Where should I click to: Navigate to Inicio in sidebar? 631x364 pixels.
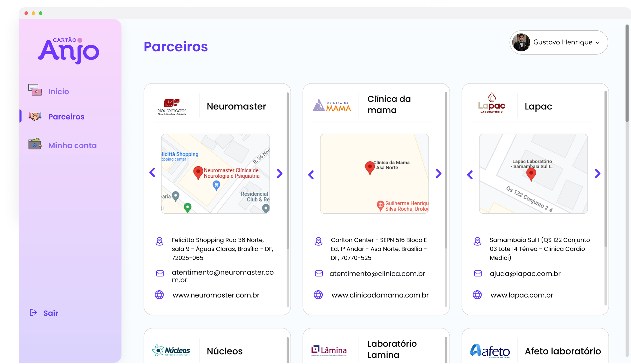pyautogui.click(x=59, y=91)
